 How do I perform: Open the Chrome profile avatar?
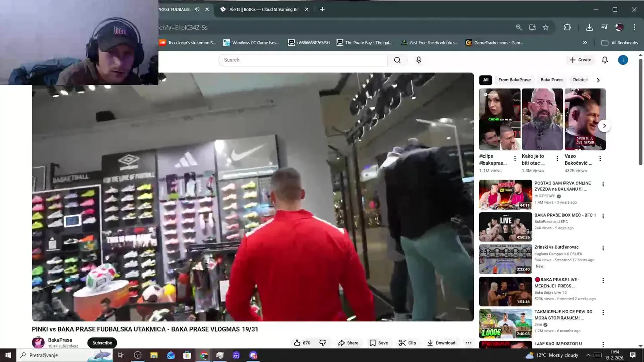tap(619, 27)
